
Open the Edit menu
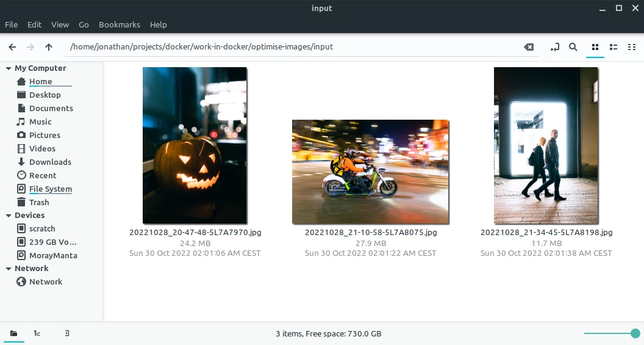tap(35, 24)
